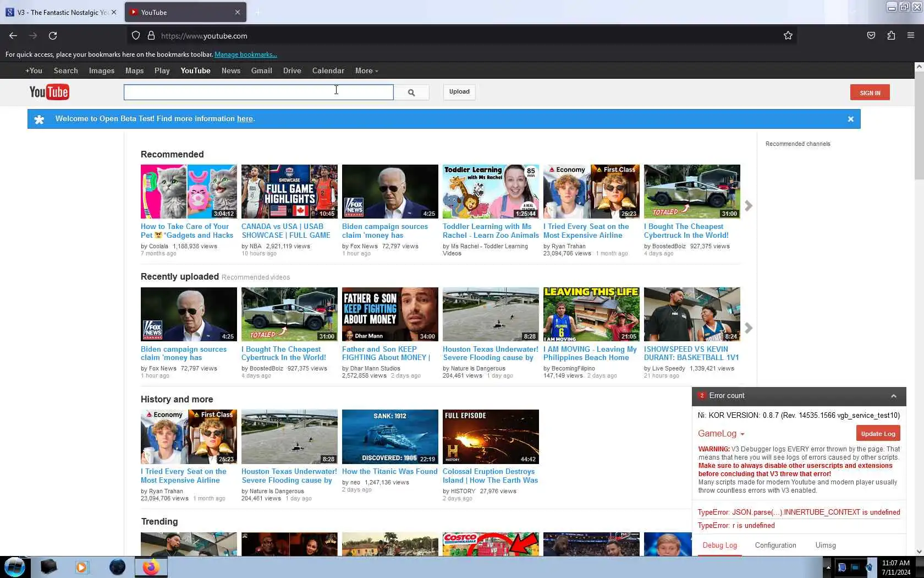This screenshot has width=924, height=578.
Task: Switch to the V3 Fantastic Nostalgic tab
Action: (61, 12)
